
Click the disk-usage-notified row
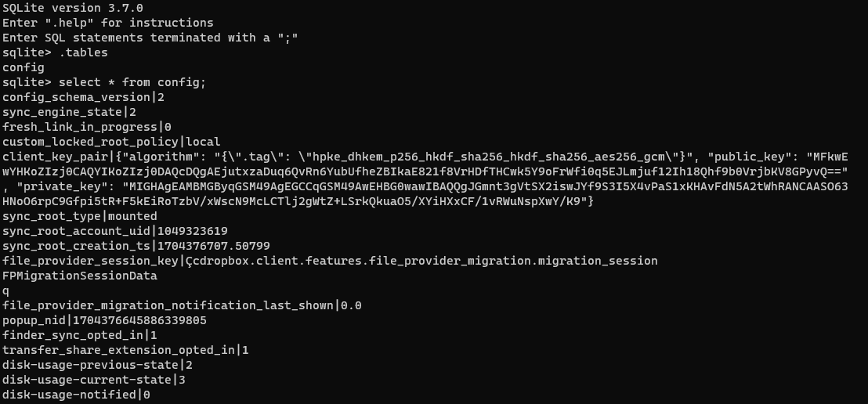pos(76,395)
